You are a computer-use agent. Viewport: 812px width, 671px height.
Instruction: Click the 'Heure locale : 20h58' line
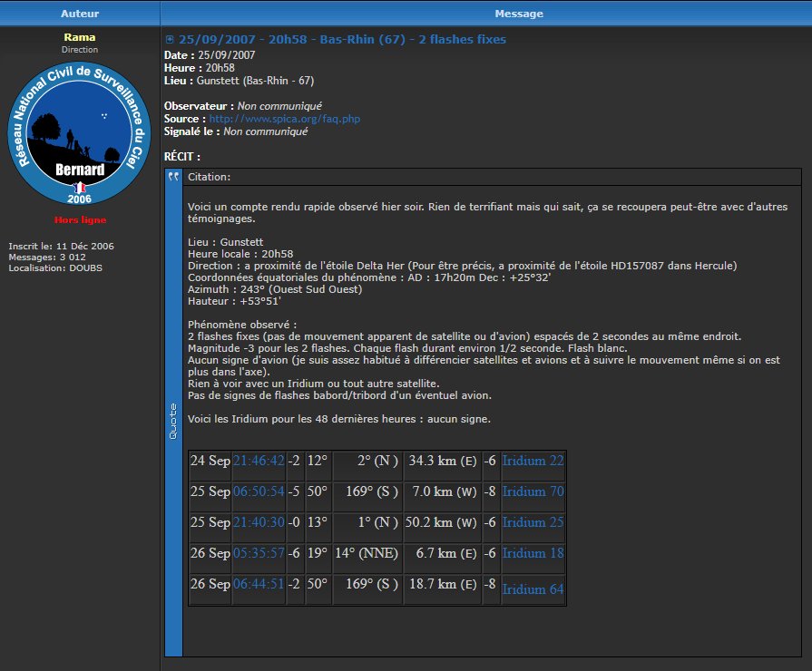point(240,254)
